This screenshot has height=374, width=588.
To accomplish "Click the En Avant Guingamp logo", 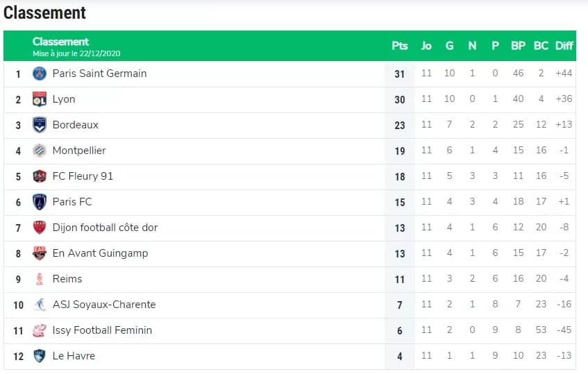I will coord(40,253).
